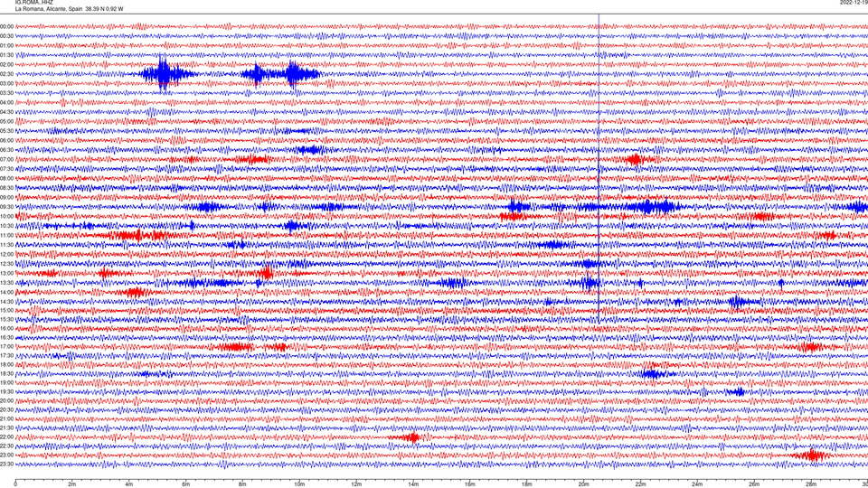This screenshot has width=868, height=488.
Task: Click the 24m tick label on time axis
Action: point(697,484)
